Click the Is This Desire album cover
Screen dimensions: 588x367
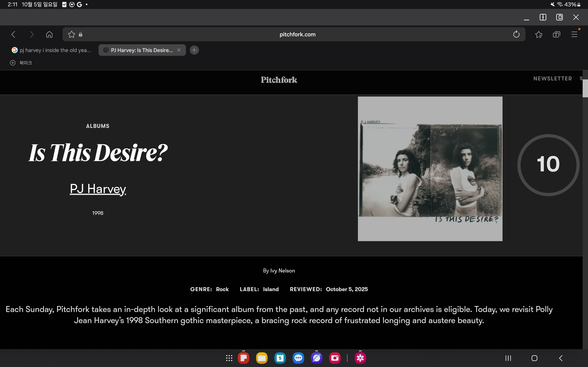tap(430, 169)
